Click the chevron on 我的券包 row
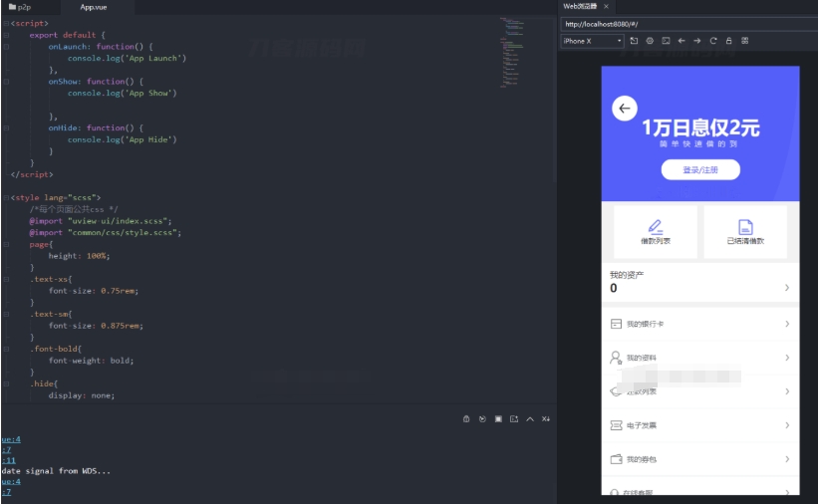This screenshot has height=504, width=818. pyautogui.click(x=787, y=459)
